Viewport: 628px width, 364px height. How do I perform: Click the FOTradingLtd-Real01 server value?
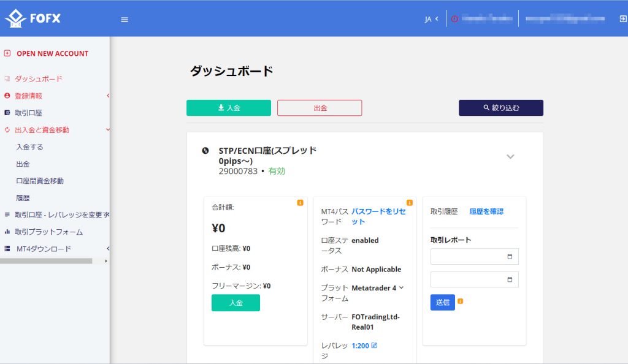click(x=376, y=322)
